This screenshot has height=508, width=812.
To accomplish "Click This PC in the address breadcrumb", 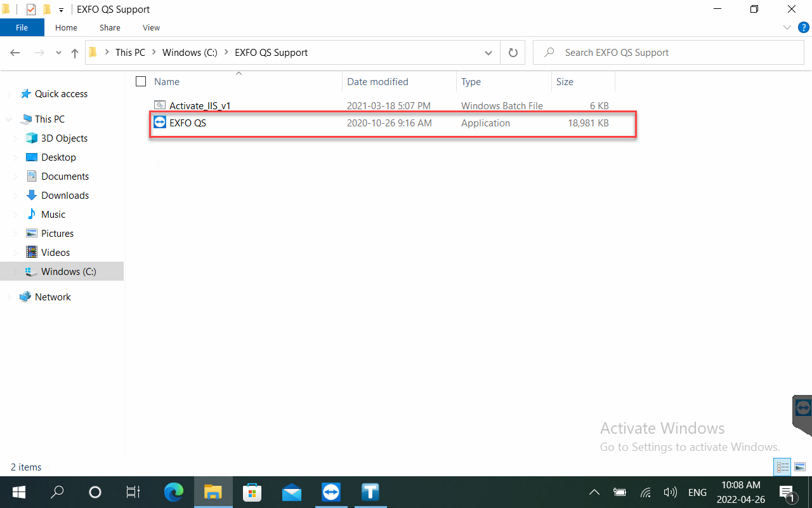I will (130, 53).
